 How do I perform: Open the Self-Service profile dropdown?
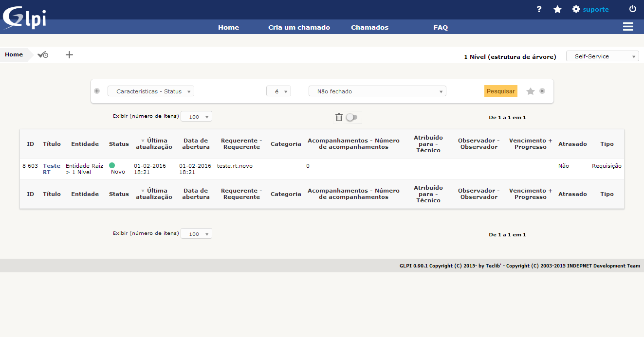click(602, 56)
